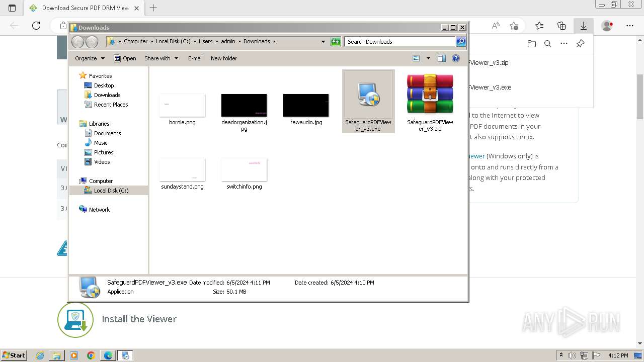The image size is (644, 362).
Task: Open the Share with dropdown
Action: point(161,58)
